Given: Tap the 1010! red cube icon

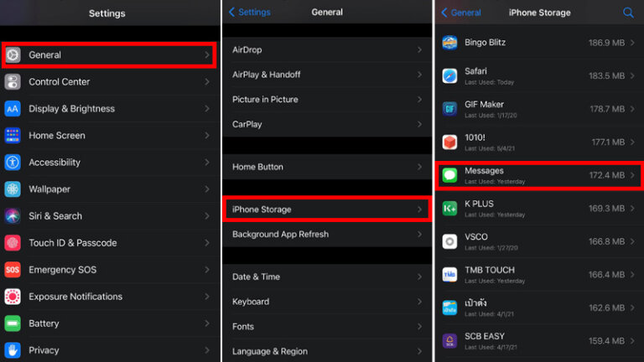Looking at the screenshot, I should 449,142.
